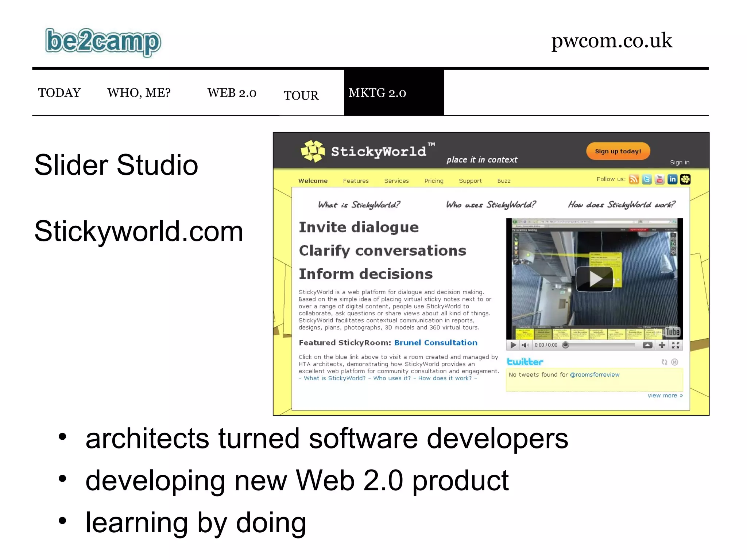The height and width of the screenshot is (560, 747).
Task: Click the How does it work? link
Action: click(445, 378)
